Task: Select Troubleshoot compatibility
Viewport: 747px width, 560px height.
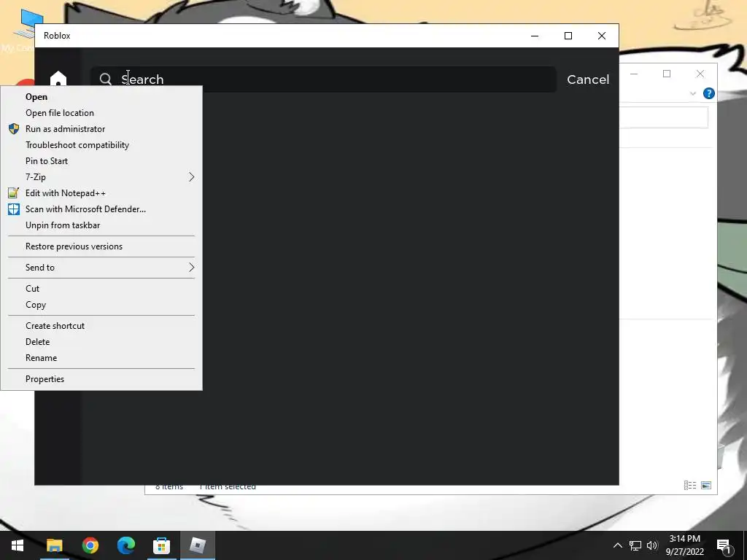Action: pos(101,145)
